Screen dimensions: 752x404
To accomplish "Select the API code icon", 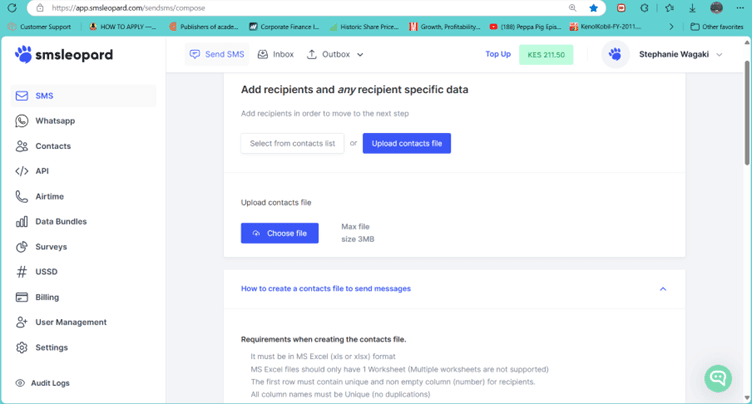I will (22, 171).
